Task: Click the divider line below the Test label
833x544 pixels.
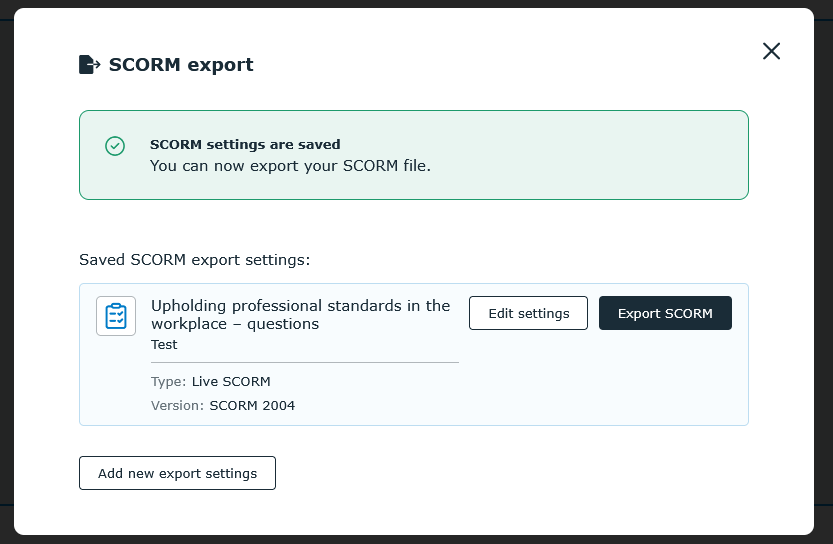Action: 305,362
